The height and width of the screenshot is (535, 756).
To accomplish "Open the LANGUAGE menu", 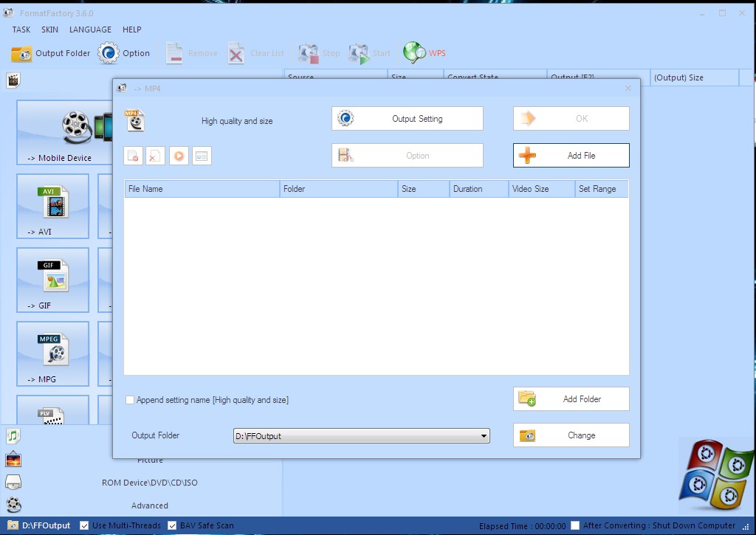I will pos(90,30).
